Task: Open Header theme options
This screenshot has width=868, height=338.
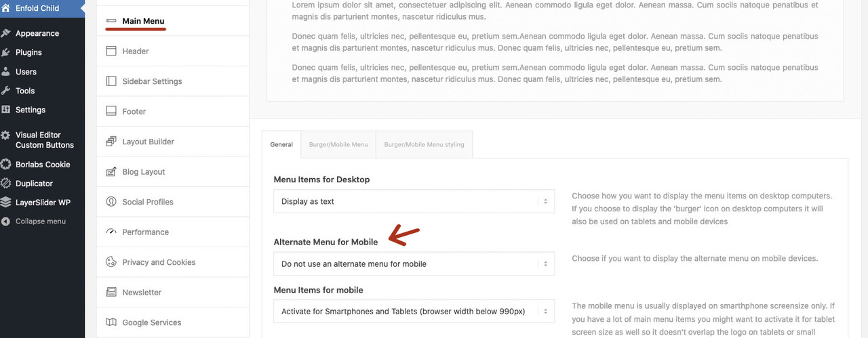Action: coord(173,51)
